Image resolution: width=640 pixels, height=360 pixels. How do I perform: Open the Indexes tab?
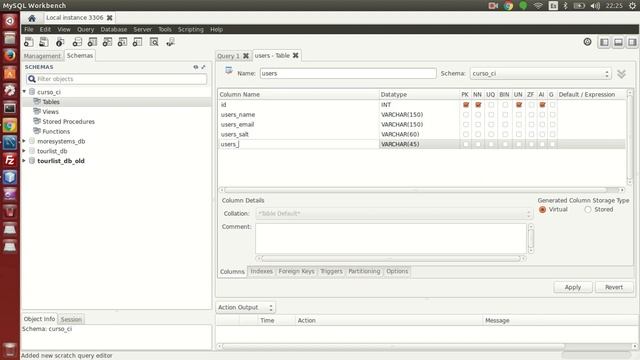coord(262,271)
